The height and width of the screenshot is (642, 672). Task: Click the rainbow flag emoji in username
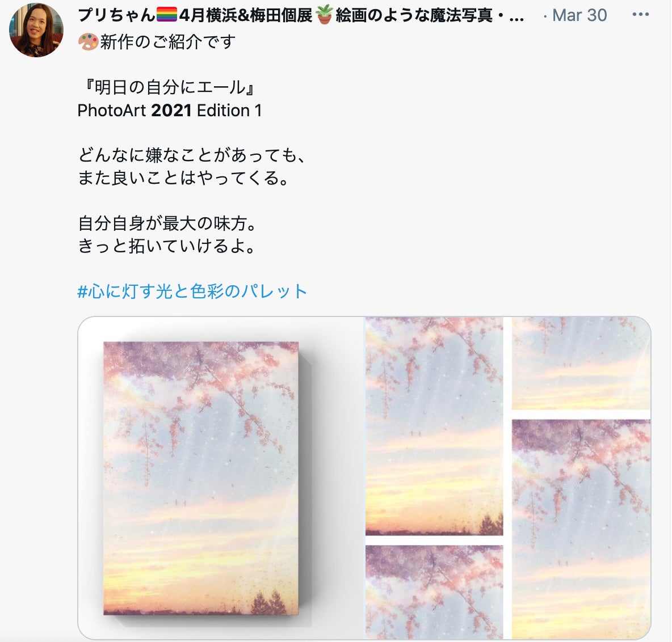point(167,15)
